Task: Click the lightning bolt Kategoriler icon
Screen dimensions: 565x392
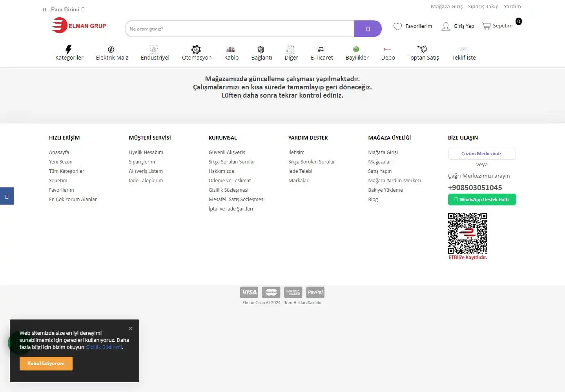Action: pos(69,49)
